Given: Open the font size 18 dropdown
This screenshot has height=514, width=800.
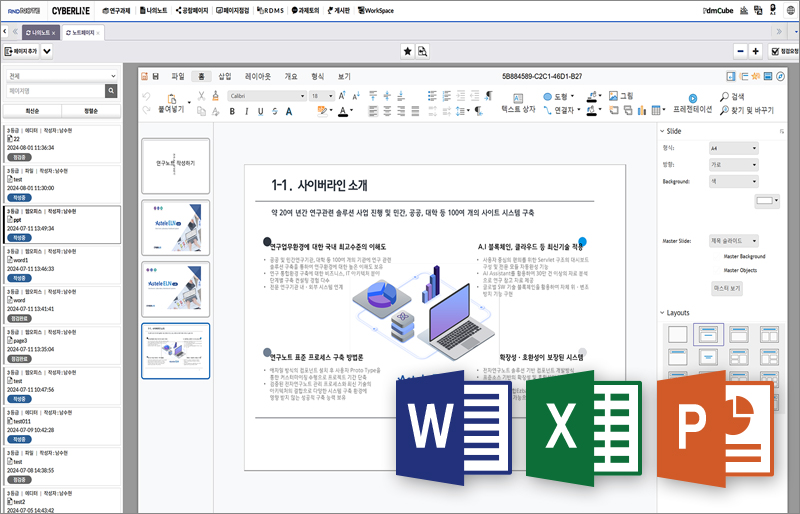Looking at the screenshot, I should [x=322, y=96].
